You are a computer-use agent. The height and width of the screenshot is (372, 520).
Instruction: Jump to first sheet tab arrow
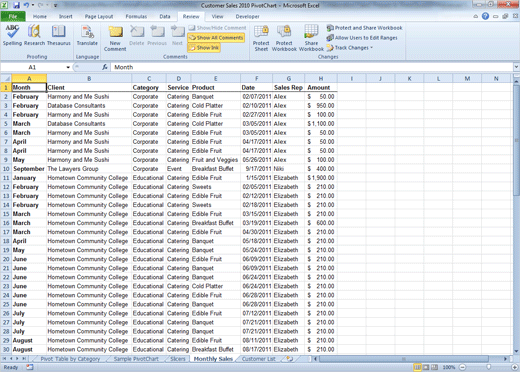4,359
